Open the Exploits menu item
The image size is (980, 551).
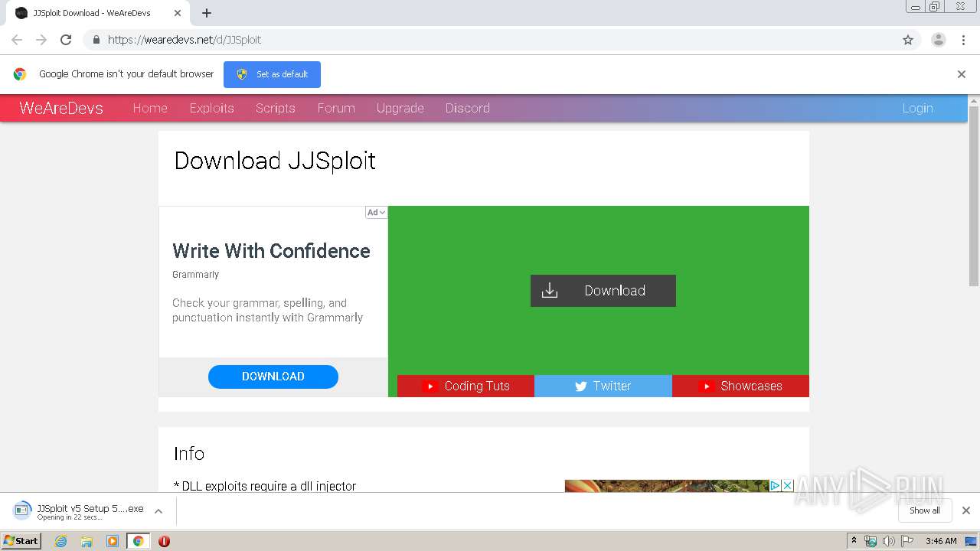pyautogui.click(x=212, y=108)
